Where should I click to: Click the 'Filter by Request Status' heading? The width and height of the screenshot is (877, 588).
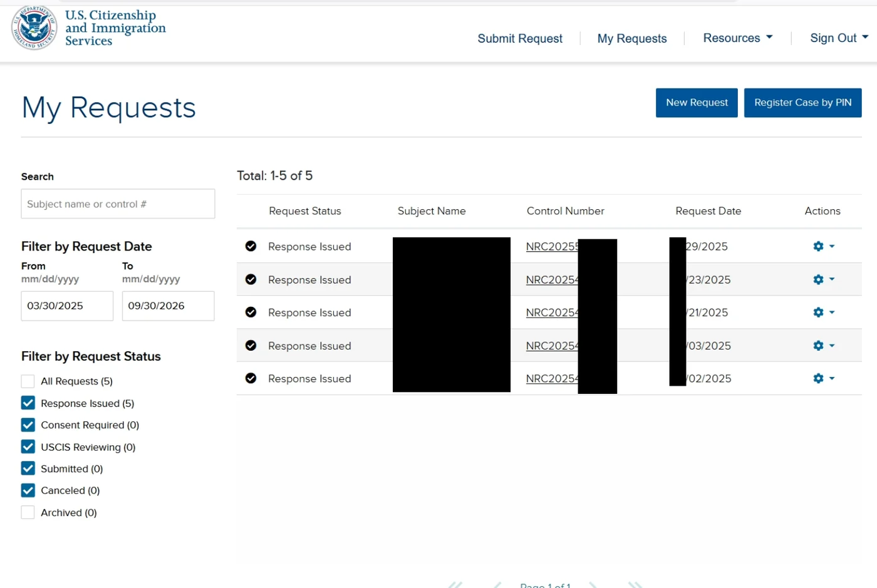[x=91, y=356]
